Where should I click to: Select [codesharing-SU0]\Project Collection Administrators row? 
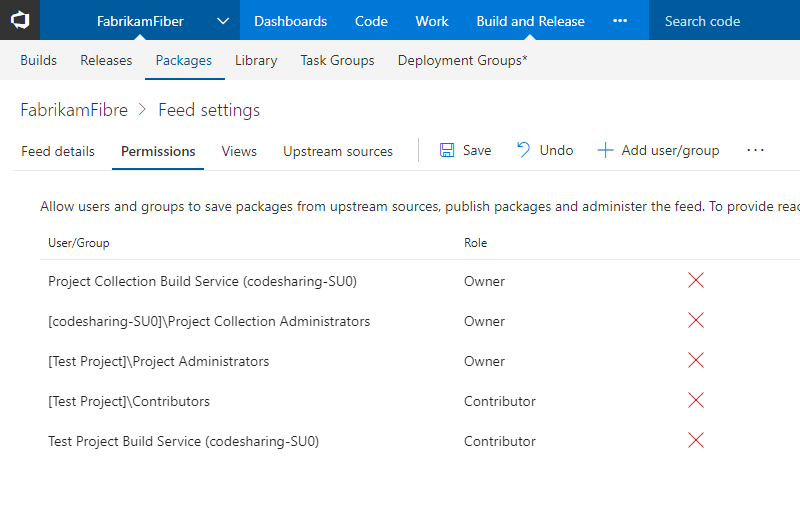point(420,321)
